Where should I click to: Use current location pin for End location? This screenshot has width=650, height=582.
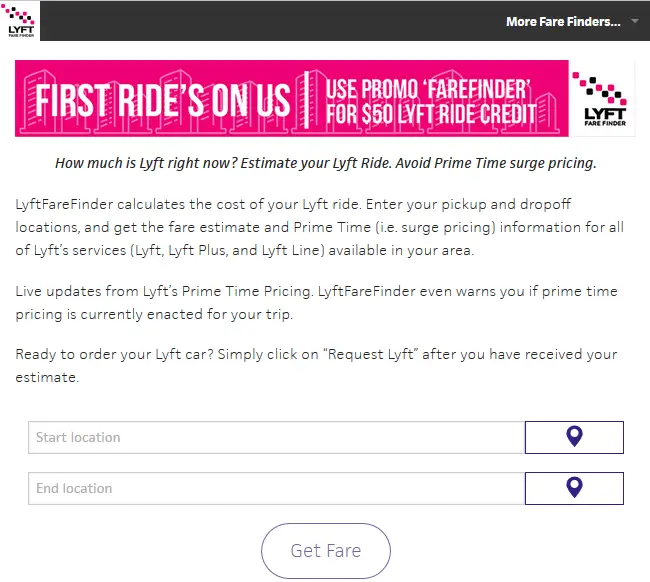pos(574,488)
